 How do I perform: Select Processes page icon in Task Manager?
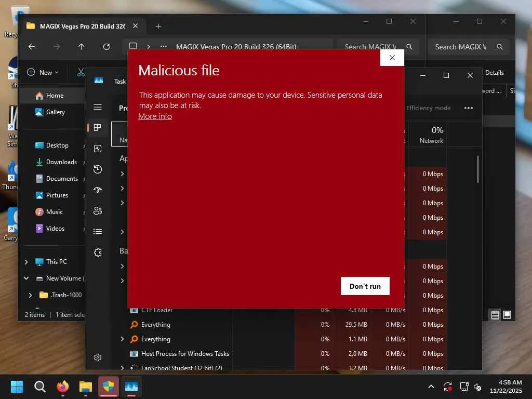click(98, 128)
